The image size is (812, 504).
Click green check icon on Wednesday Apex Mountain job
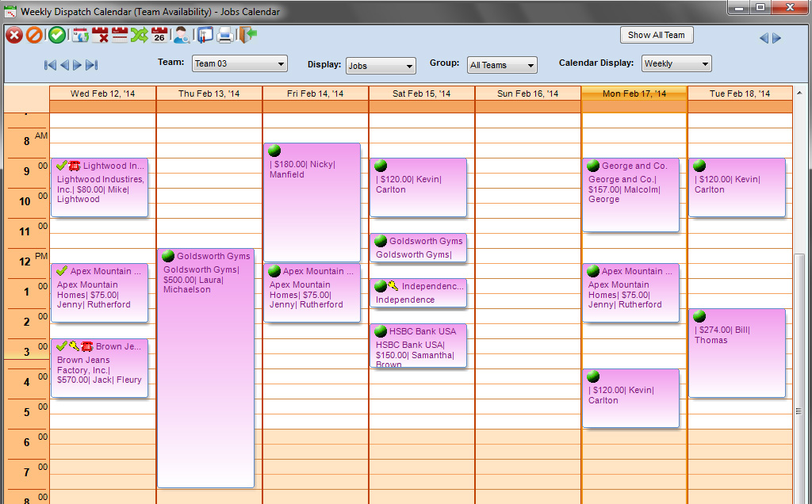[x=62, y=271]
